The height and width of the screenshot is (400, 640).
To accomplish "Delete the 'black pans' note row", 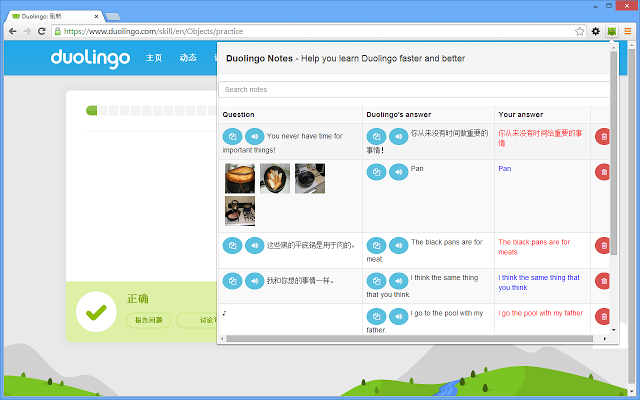I will tap(603, 244).
